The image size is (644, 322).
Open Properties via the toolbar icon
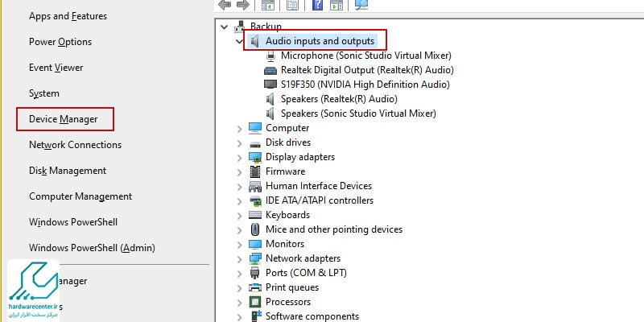tap(292, 5)
